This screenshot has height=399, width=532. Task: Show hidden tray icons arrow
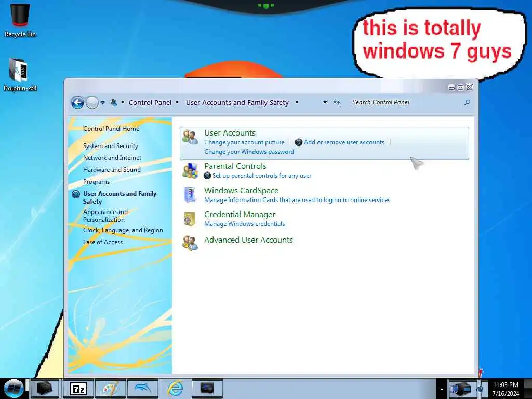442,389
